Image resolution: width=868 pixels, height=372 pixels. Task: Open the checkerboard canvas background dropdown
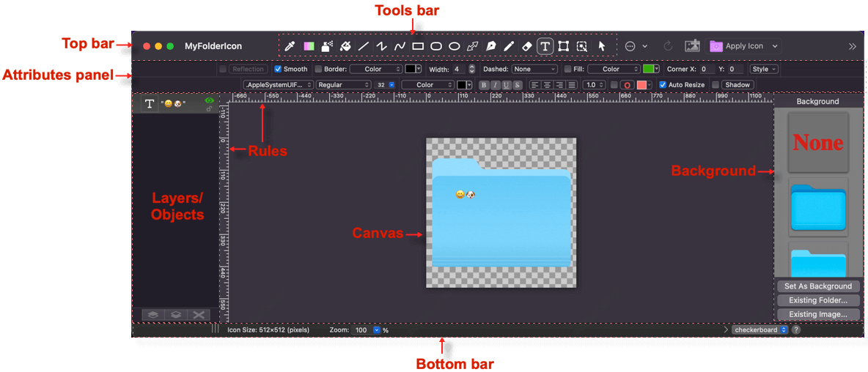(760, 330)
